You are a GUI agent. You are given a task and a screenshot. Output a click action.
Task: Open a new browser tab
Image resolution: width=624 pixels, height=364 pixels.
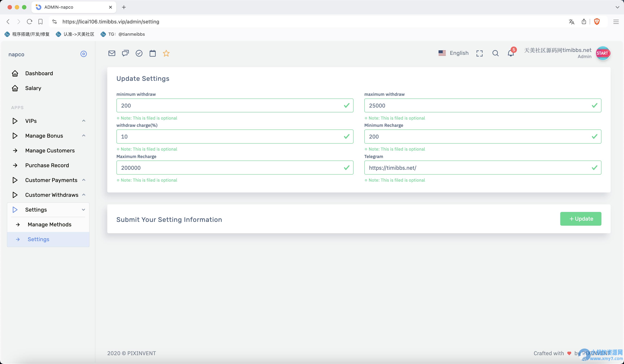pos(124,7)
